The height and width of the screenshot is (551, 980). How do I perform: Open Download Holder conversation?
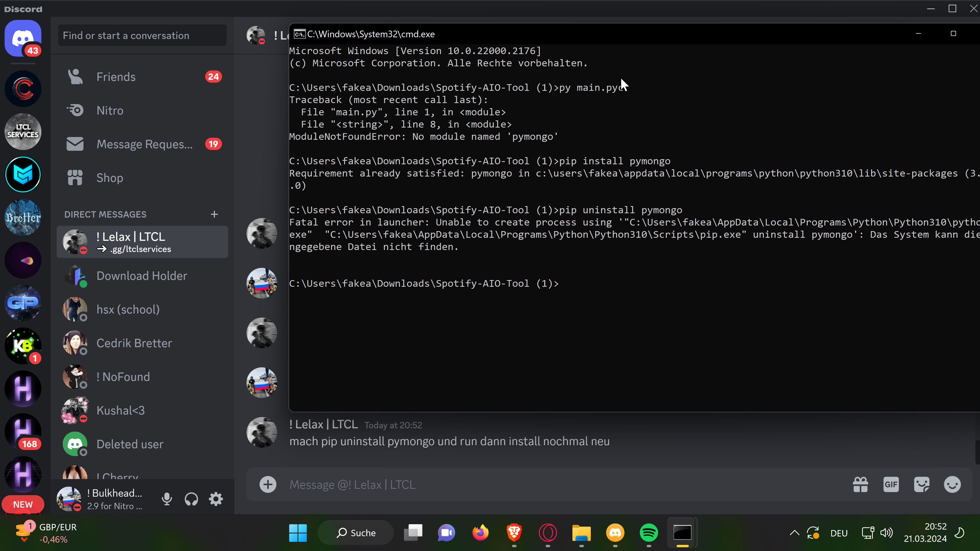tap(142, 276)
